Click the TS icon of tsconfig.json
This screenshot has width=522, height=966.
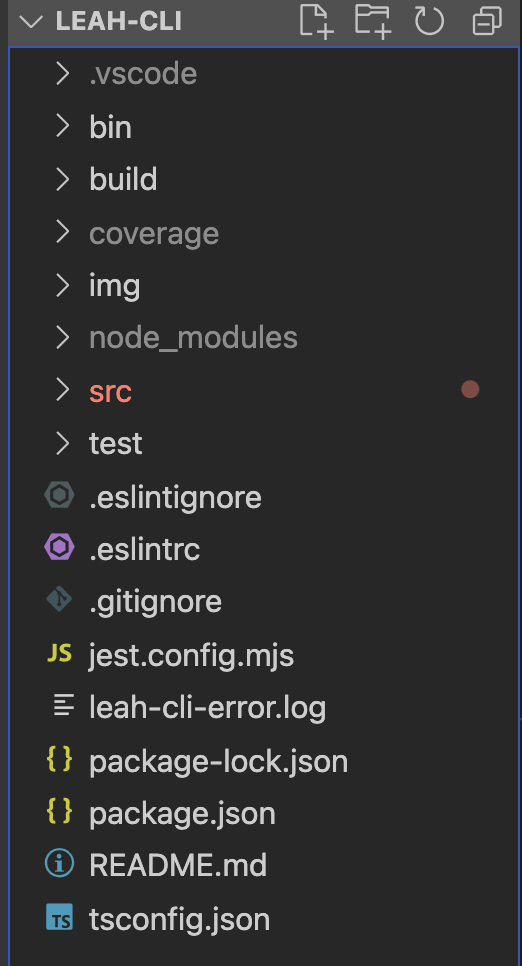coord(59,917)
